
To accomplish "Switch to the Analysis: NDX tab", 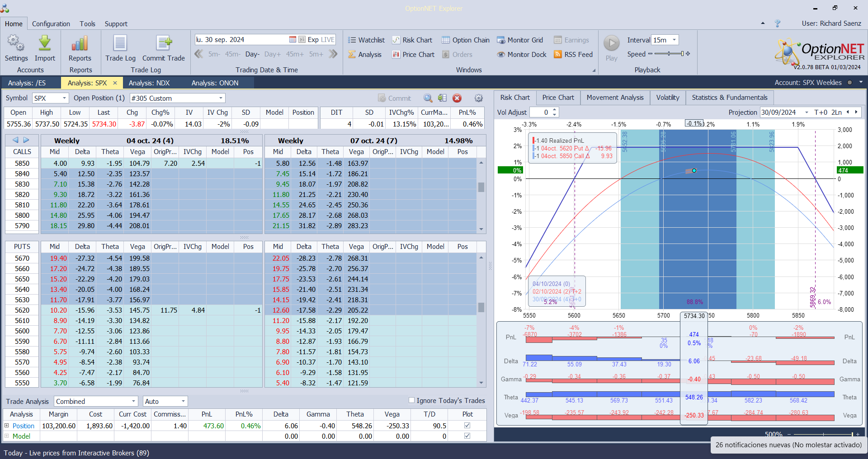I will [149, 83].
